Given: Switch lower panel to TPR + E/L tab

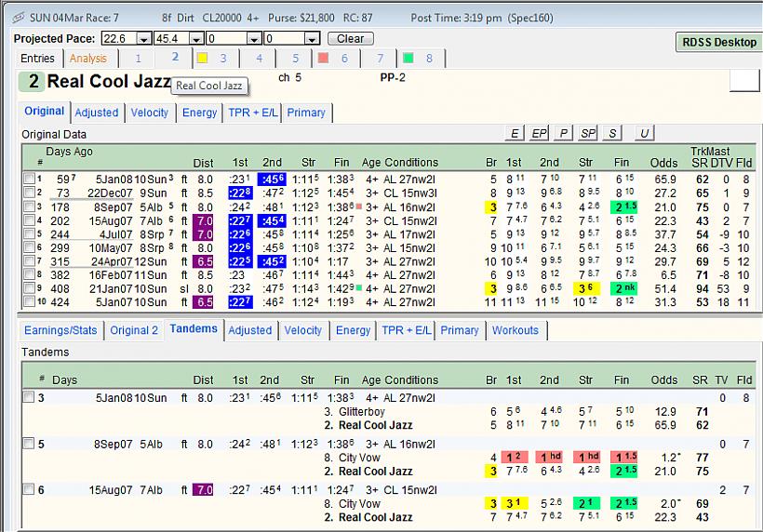Looking at the screenshot, I should click(x=407, y=330).
